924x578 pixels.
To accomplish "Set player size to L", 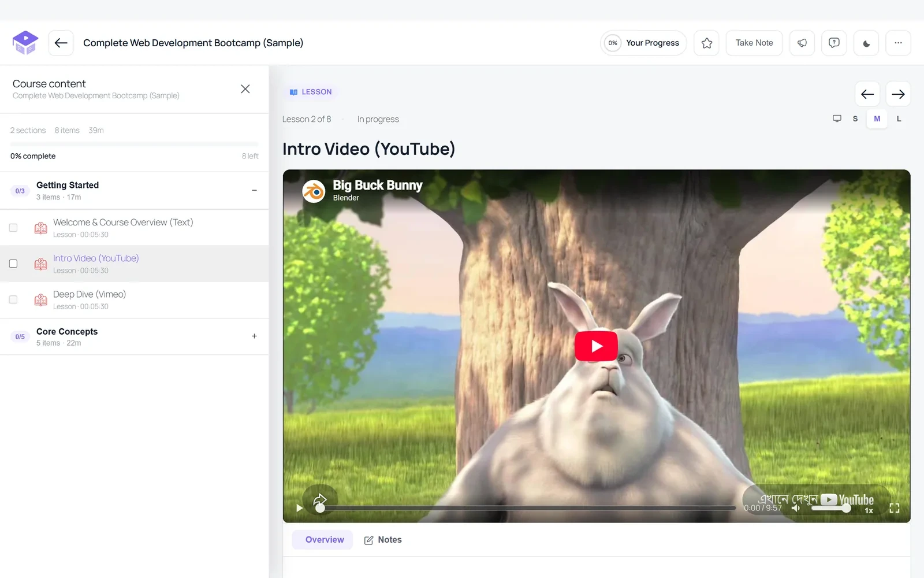I will (x=899, y=118).
